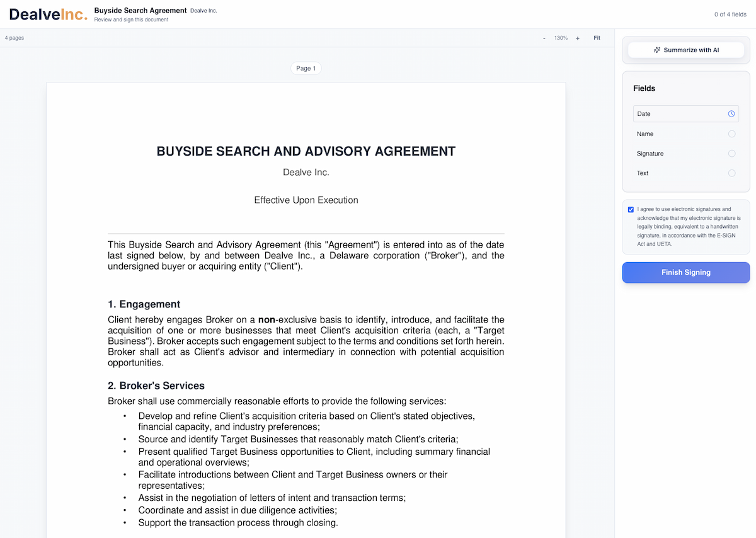Screen dimensions: 756x538
Task: Click the '1. Engagement' section heading
Action: pos(144,304)
